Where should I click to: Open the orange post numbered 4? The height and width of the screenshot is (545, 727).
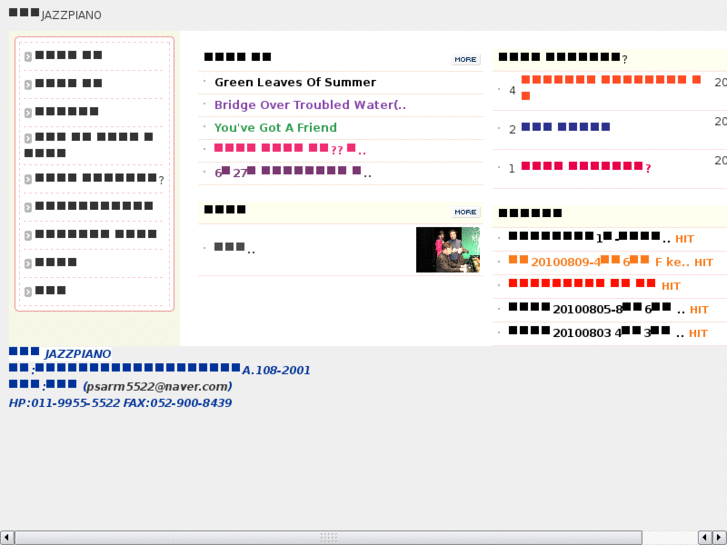pyautogui.click(x=611, y=88)
